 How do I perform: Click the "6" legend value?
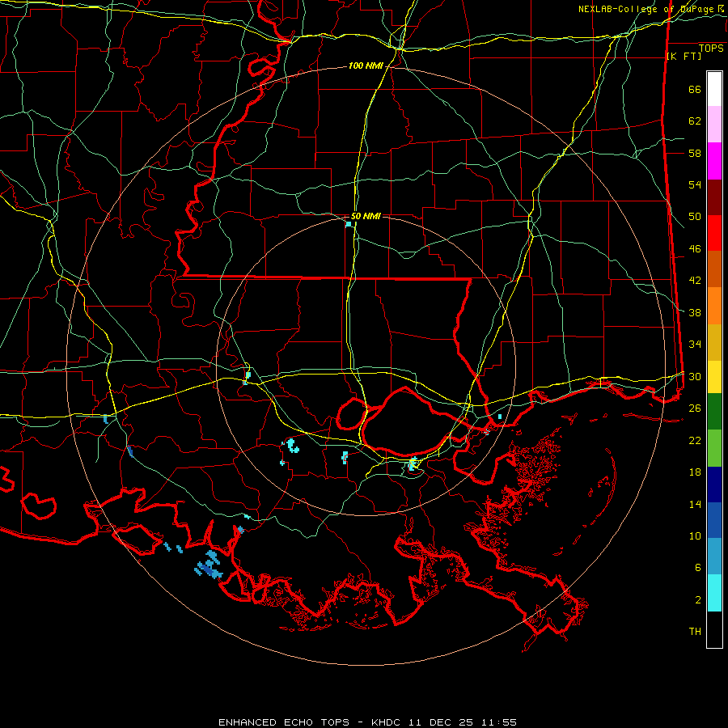(698, 567)
